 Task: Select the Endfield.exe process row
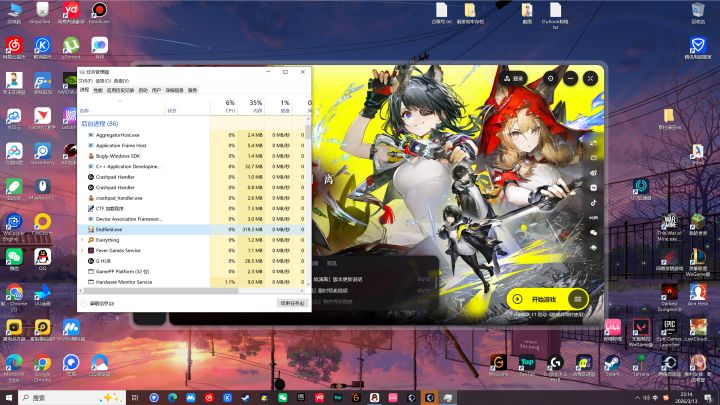pos(192,229)
